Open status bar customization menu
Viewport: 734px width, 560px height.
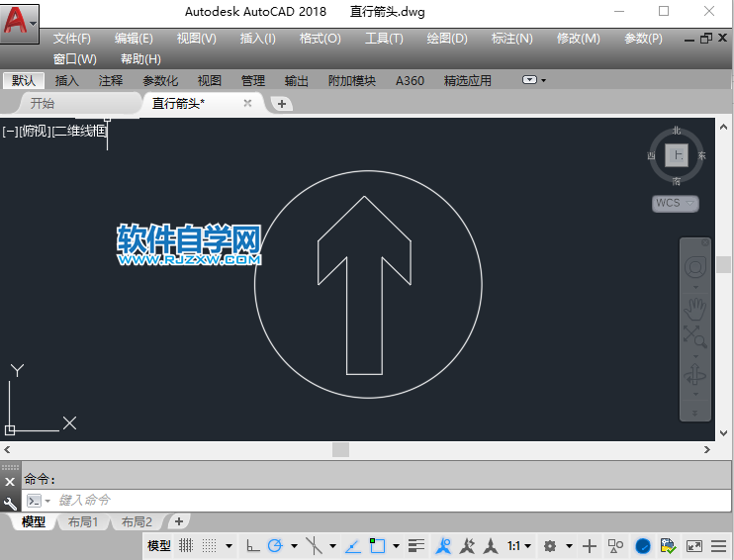coord(718,546)
